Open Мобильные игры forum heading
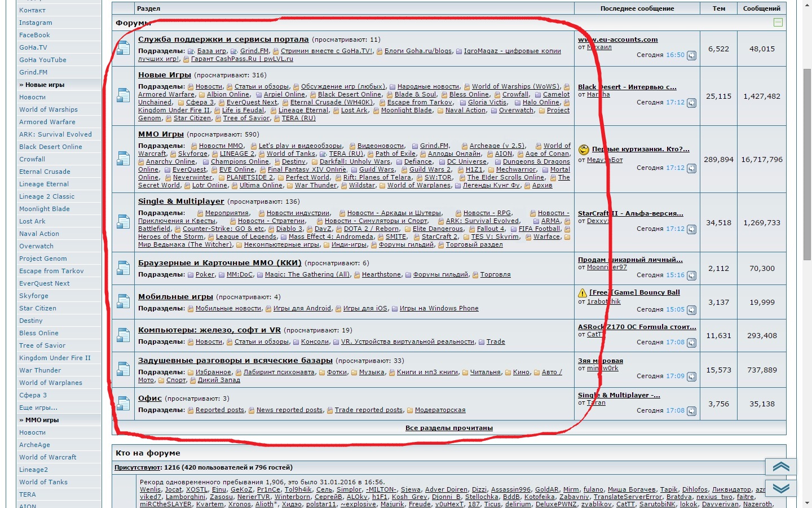The image size is (812, 508). pos(175,297)
